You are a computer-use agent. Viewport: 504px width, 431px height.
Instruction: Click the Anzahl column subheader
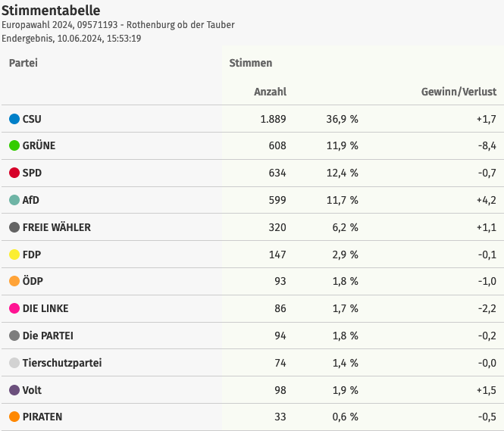point(270,92)
